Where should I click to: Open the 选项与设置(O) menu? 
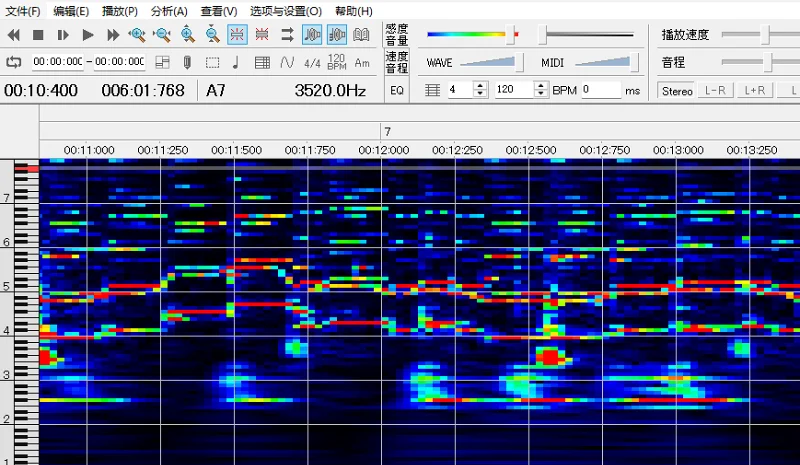[x=286, y=11]
